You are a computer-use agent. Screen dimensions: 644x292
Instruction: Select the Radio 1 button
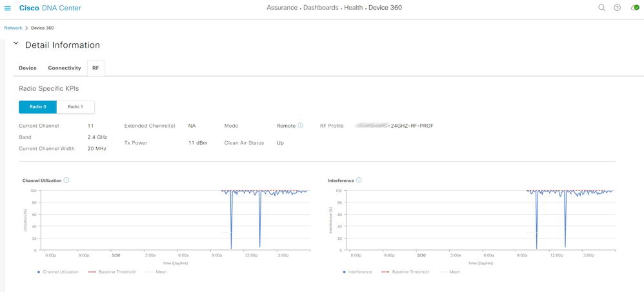75,106
